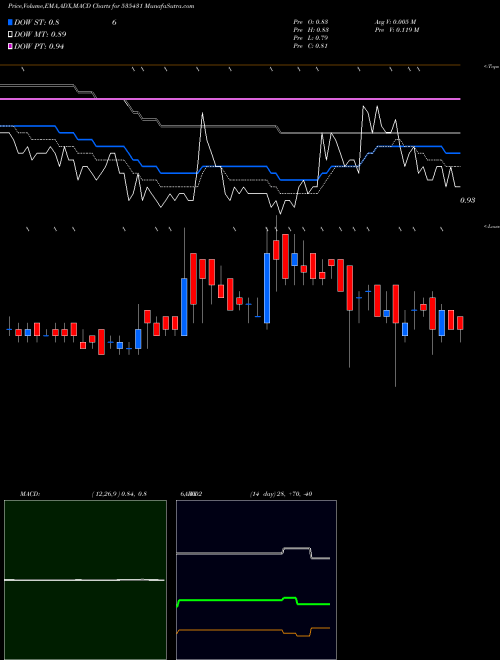
Task: Click the orange line in ADX panel
Action: [253, 631]
